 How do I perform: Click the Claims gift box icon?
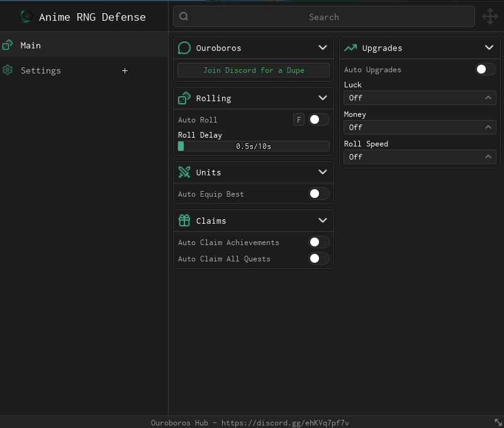(184, 221)
